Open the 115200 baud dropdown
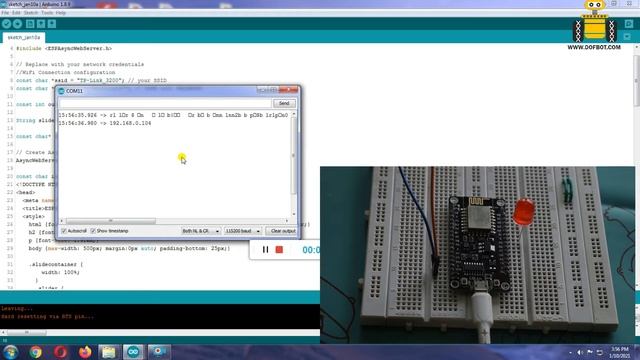The width and height of the screenshot is (640, 360). click(242, 231)
